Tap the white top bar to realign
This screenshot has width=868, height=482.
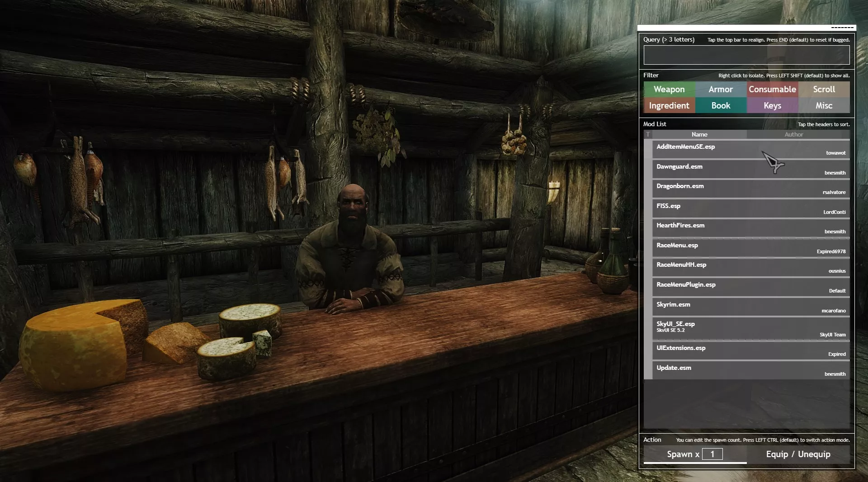tap(746, 28)
